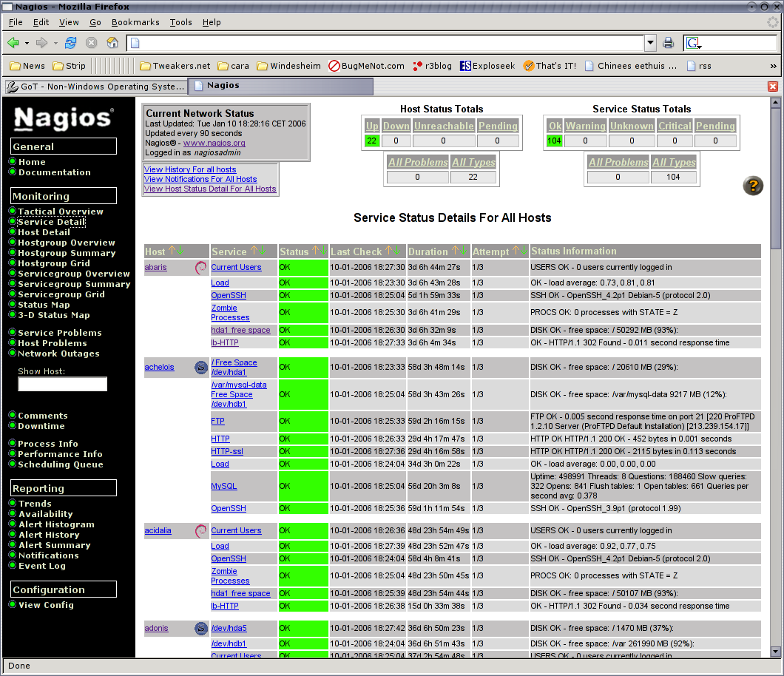This screenshot has height=676, width=784.
Task: Sort by Attempt ascending arrow
Action: click(516, 251)
